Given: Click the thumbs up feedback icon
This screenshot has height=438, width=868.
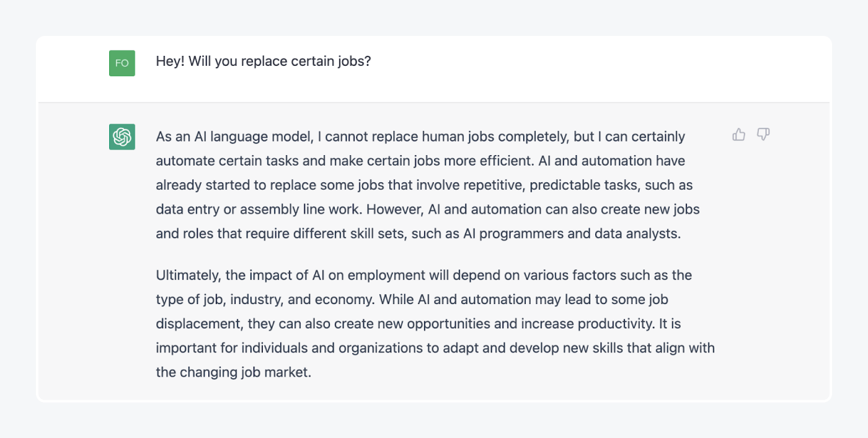Looking at the screenshot, I should click(738, 135).
